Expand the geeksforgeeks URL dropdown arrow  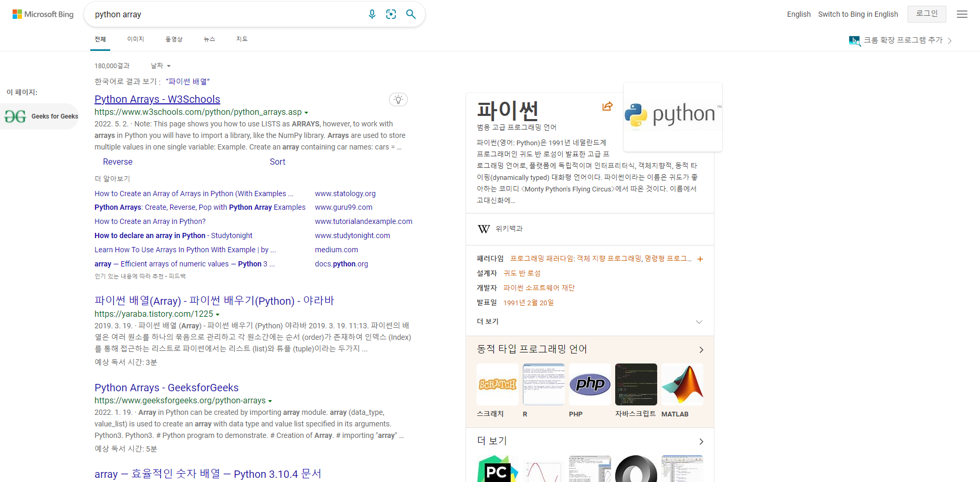click(x=270, y=401)
